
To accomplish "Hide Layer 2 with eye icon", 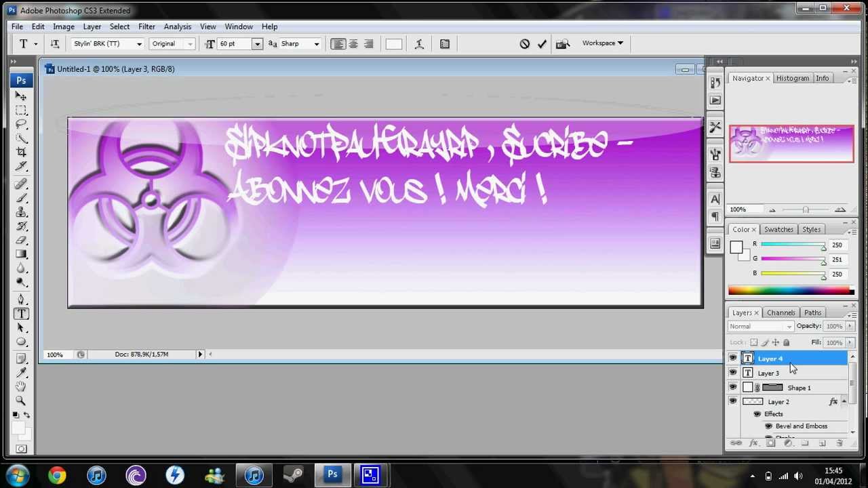I will [732, 402].
